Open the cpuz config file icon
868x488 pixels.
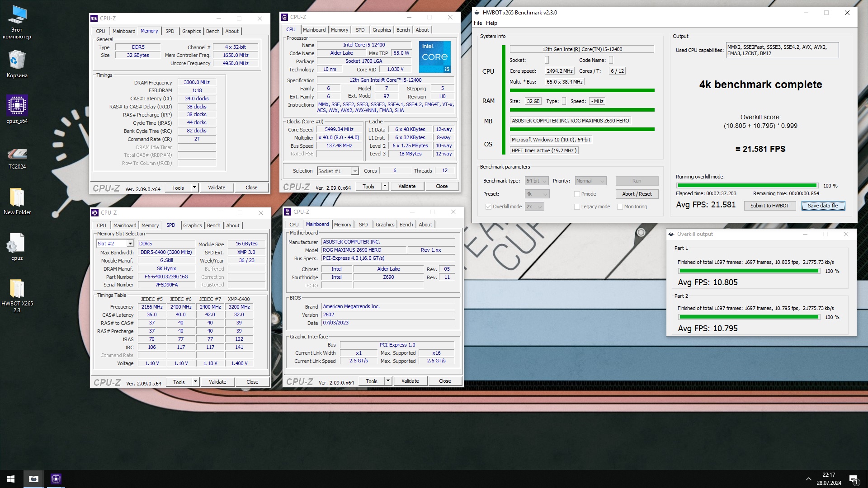coord(17,247)
